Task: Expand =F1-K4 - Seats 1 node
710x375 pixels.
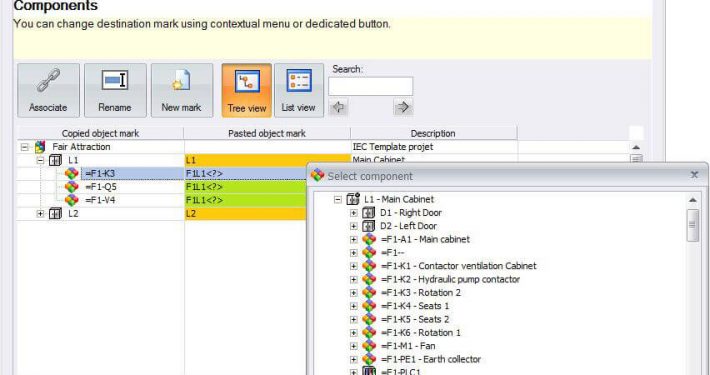Action: click(x=354, y=306)
